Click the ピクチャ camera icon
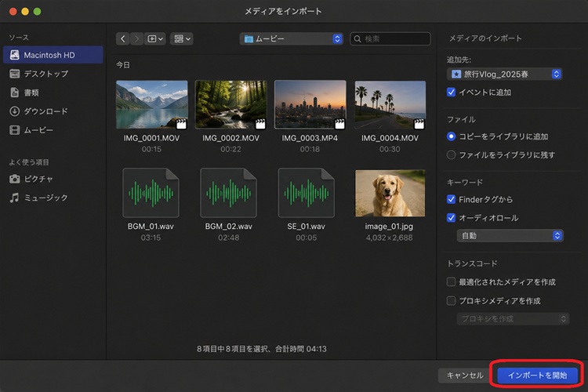588x392 pixels. pos(15,179)
